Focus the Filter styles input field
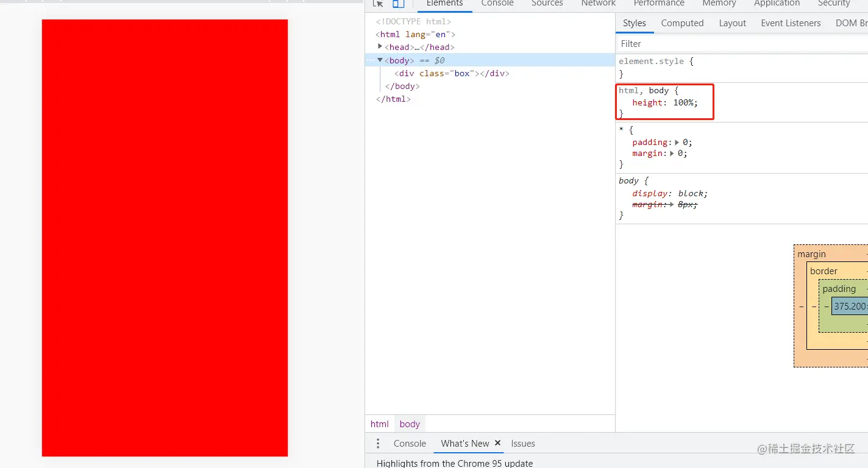The width and height of the screenshot is (868, 468). [x=742, y=44]
